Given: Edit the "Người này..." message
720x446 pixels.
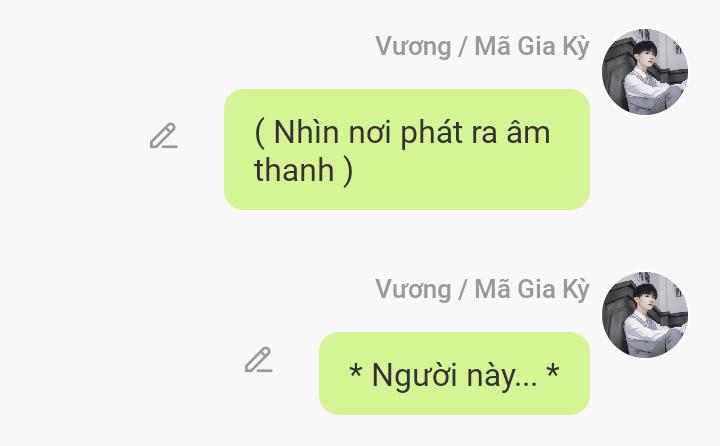Looking at the screenshot, I should click(x=259, y=360).
